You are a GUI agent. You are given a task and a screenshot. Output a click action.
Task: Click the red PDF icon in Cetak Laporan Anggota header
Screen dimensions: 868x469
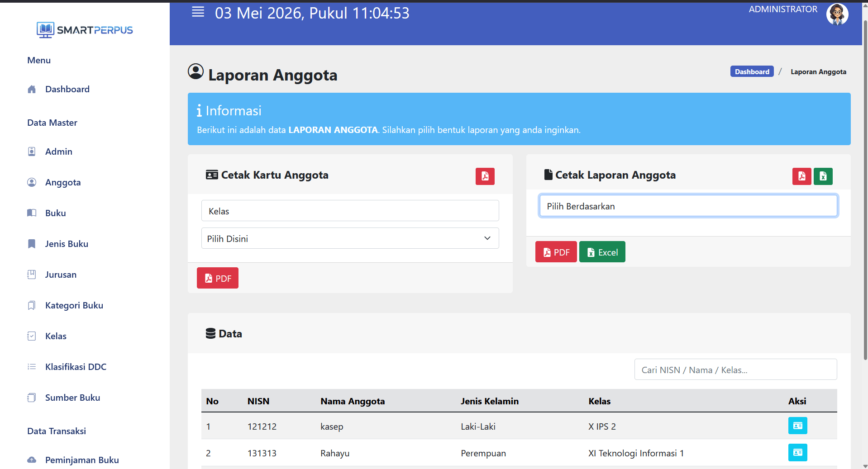pos(801,176)
